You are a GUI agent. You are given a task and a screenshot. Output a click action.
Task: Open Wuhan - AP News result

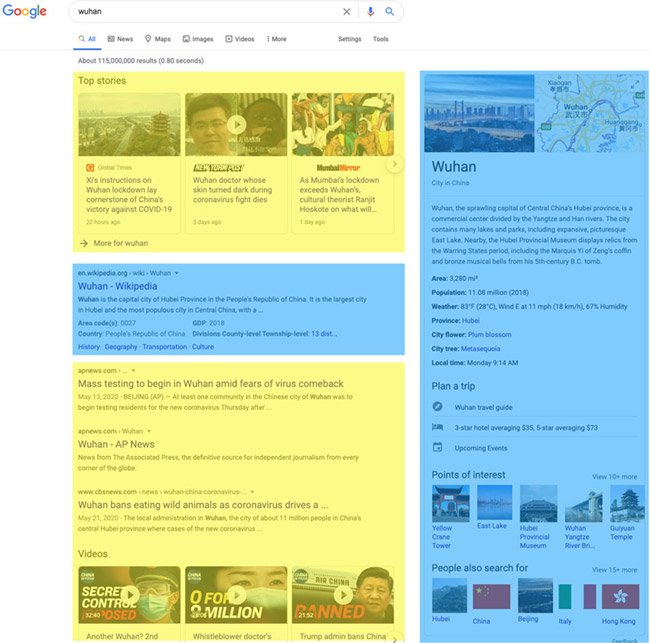116,444
